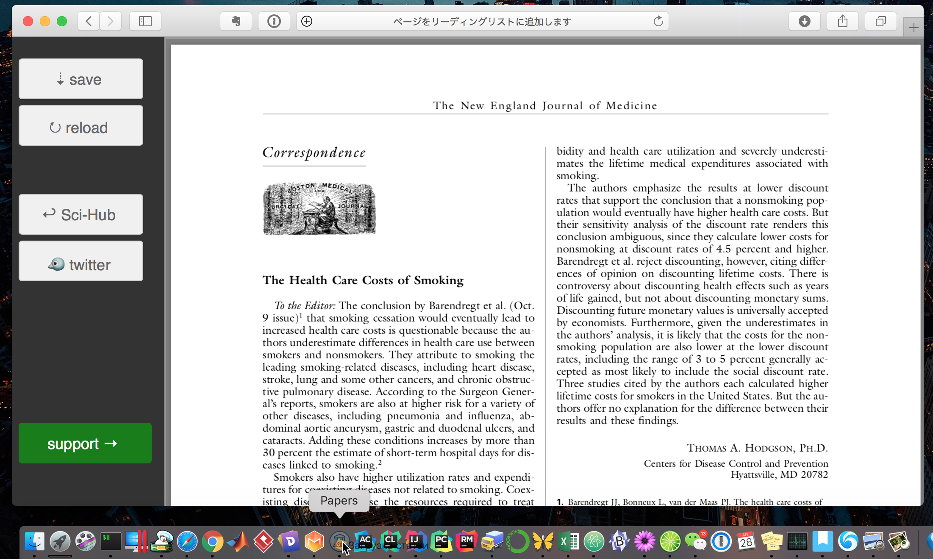Click the Evernote extension icon
The width and height of the screenshot is (933, 560).
point(236,21)
